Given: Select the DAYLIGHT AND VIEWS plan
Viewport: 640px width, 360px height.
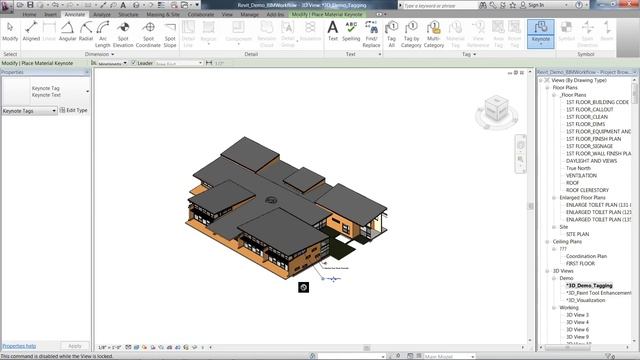Looking at the screenshot, I should 591,161.
